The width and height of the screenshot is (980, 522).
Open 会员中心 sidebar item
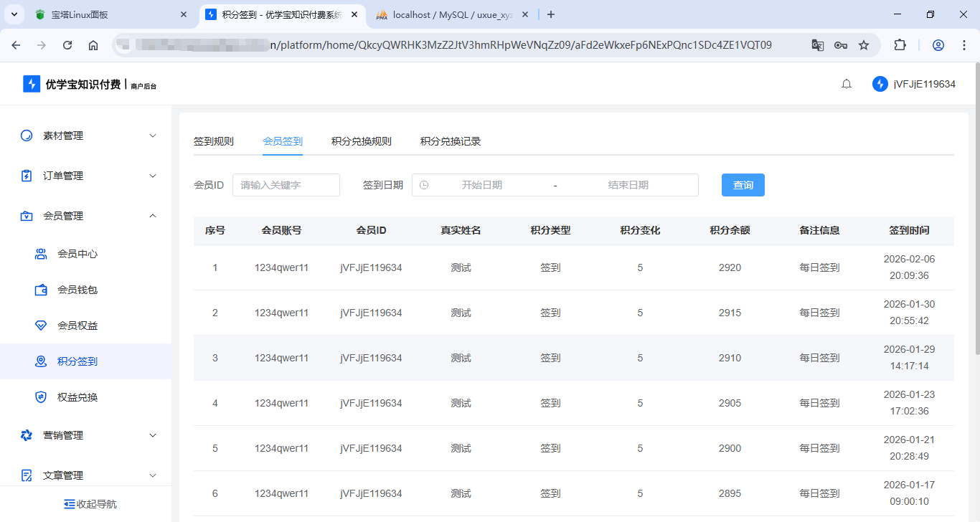click(77, 254)
